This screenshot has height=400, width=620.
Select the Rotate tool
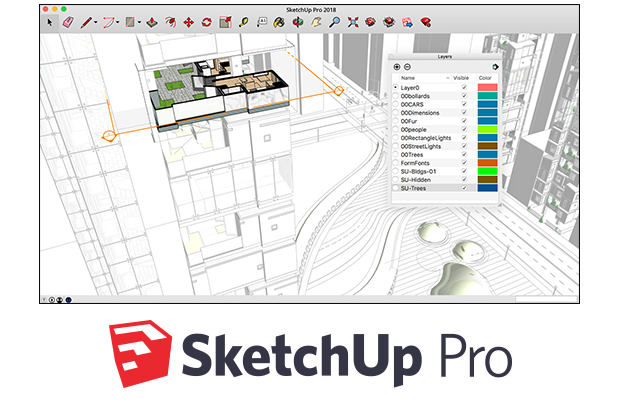coord(207,20)
